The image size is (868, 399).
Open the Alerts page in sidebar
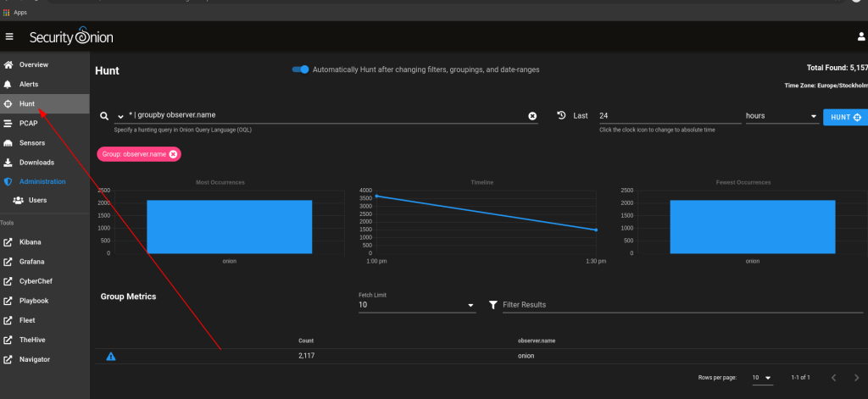(29, 85)
